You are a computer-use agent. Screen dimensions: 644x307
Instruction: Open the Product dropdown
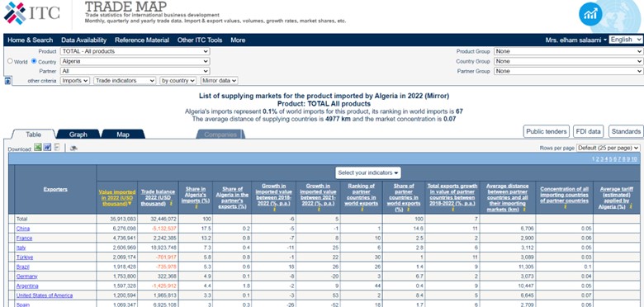click(x=135, y=51)
